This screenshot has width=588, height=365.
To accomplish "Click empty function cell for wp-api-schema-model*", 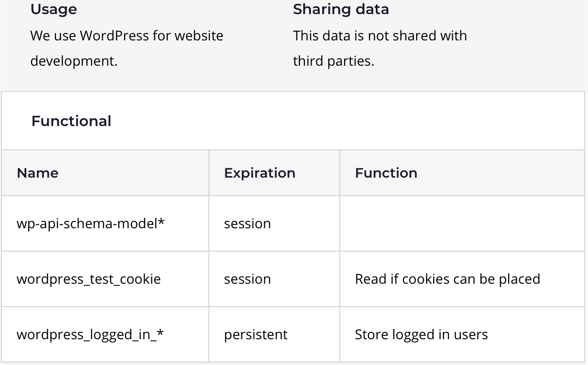I will pyautogui.click(x=462, y=223).
